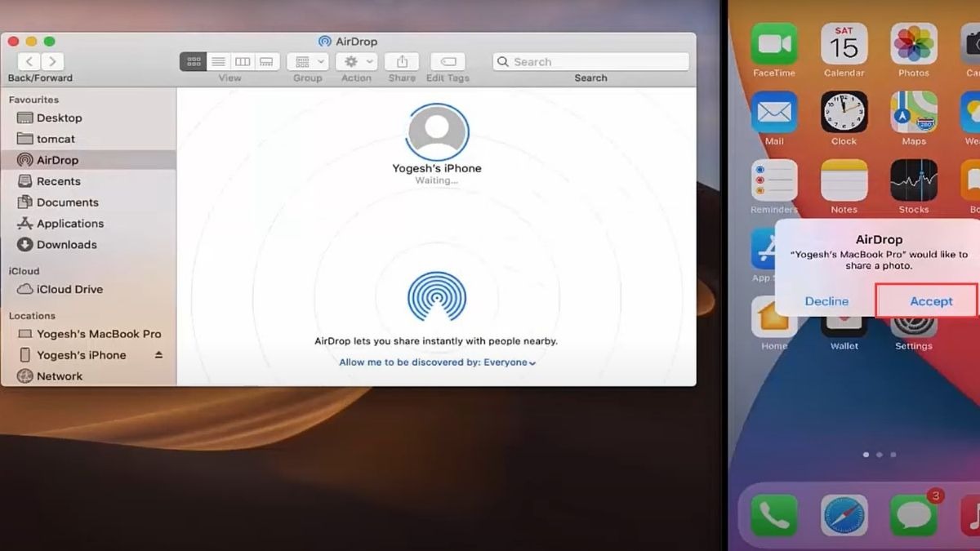
Task: Tap the iPhone home page dots
Action: pos(879,455)
